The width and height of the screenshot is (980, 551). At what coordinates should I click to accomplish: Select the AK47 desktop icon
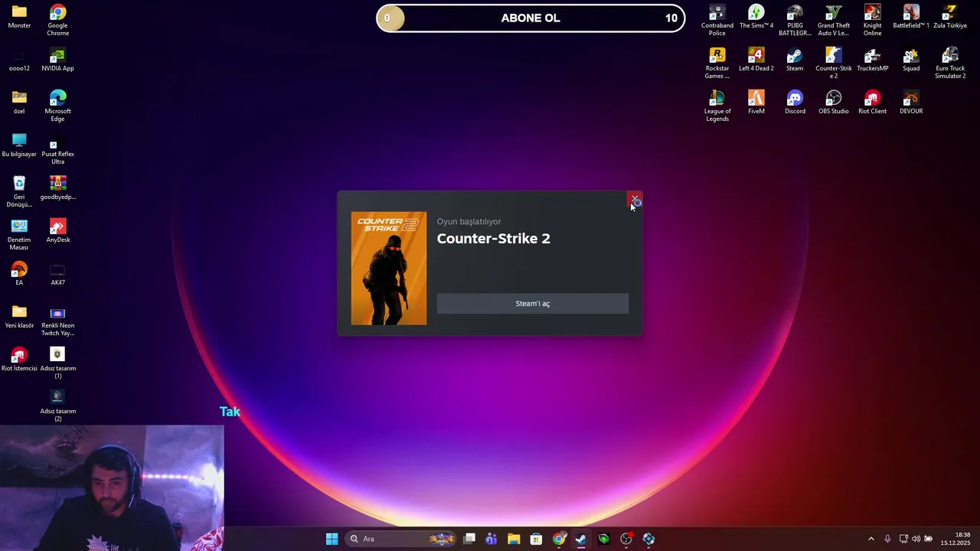[57, 274]
